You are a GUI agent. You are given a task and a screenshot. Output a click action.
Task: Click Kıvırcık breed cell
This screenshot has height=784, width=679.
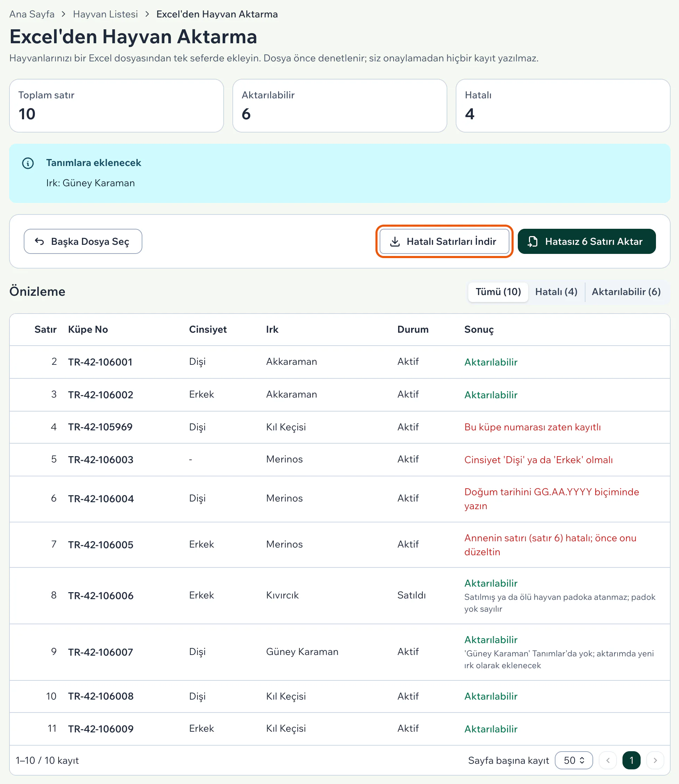[x=282, y=595]
